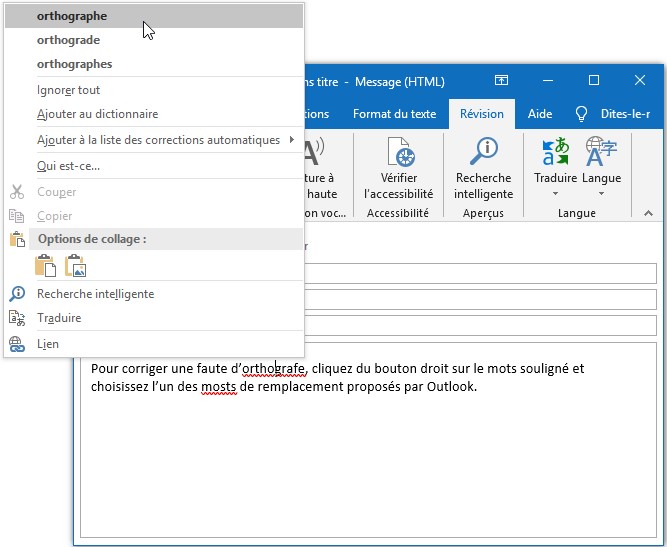Viewport: 667px width, 547px height.
Task: Click Lien in the context menu
Action: coord(48,344)
